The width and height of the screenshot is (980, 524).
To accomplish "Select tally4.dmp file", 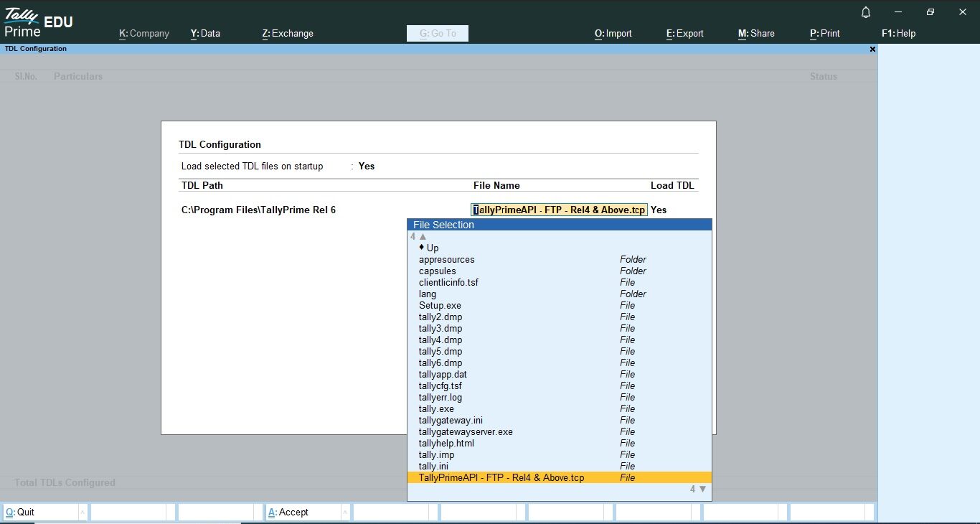I will click(559, 340).
